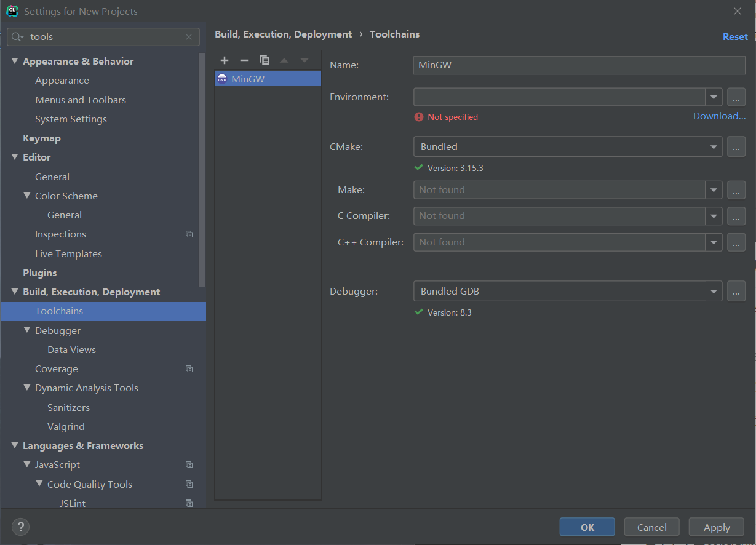The width and height of the screenshot is (756, 545).
Task: Click browse button next to CMake field
Action: click(736, 147)
